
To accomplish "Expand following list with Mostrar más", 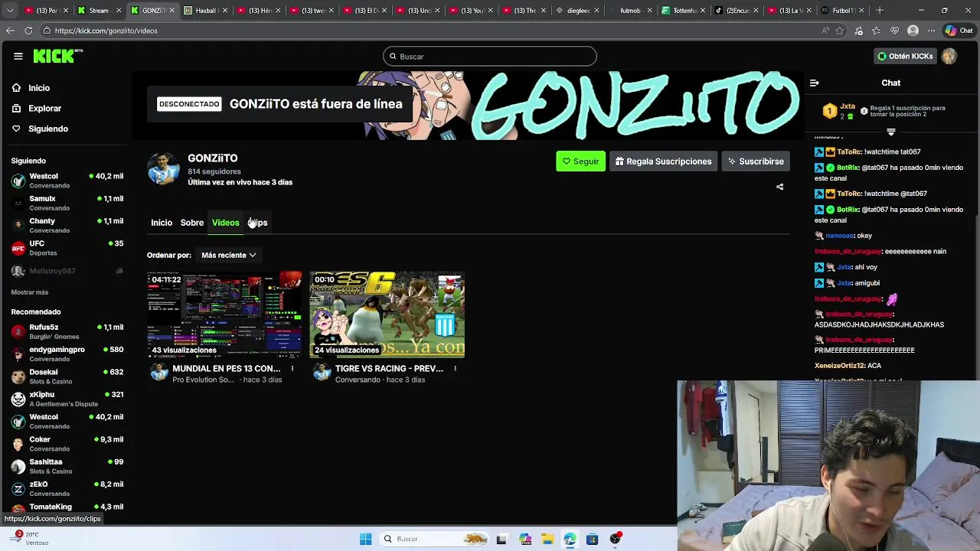I will pos(30,292).
